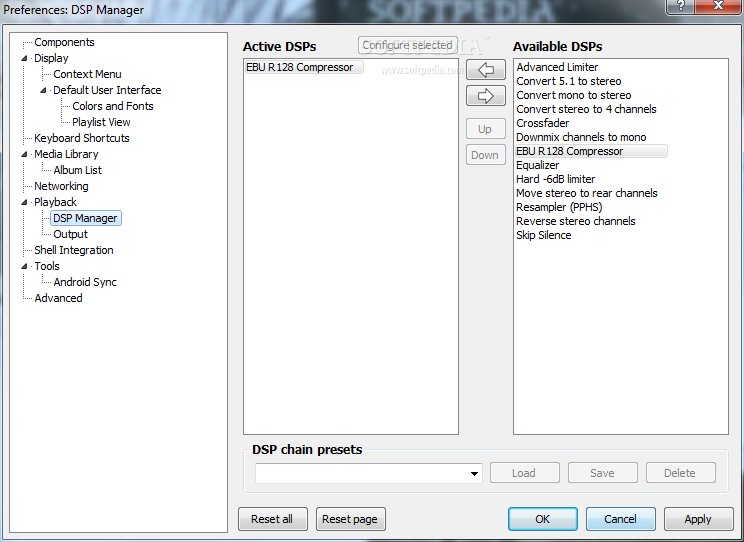
Task: Select Hard -6dB limiter
Action: tap(555, 179)
